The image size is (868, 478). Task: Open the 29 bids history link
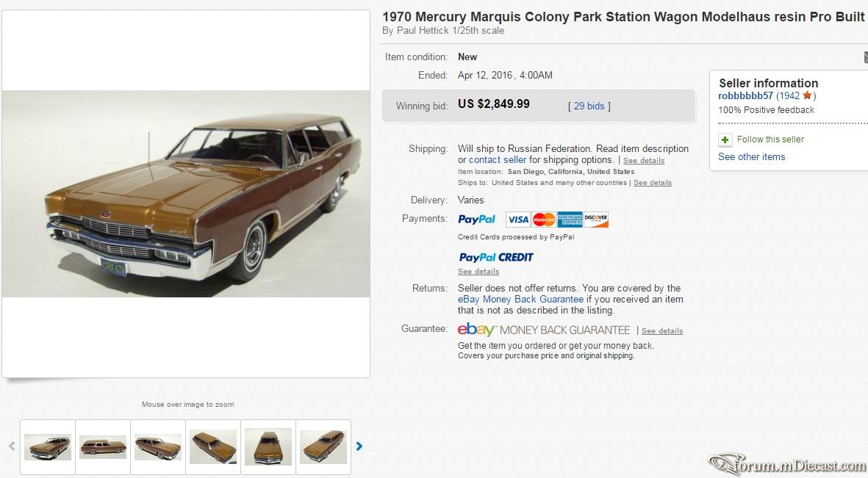(x=589, y=106)
